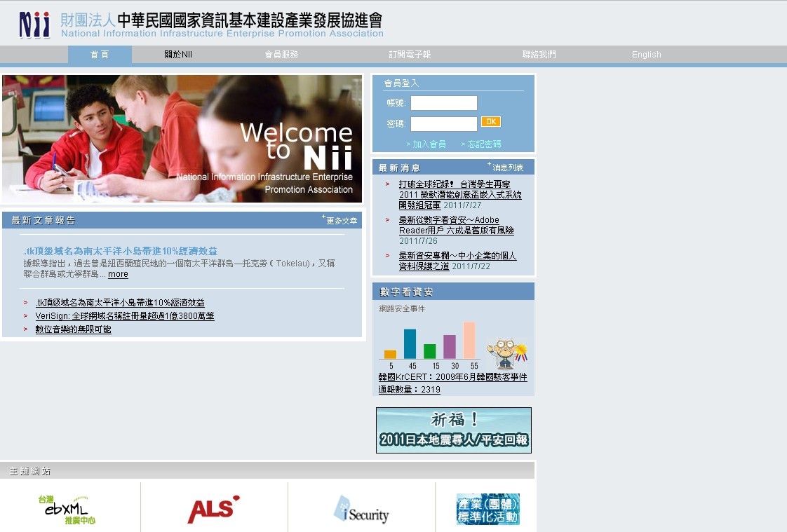
Task: Select the 首頁 home tab
Action: (x=100, y=55)
